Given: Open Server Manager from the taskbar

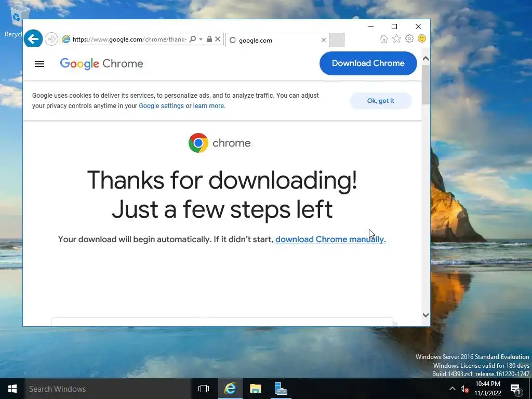Looking at the screenshot, I should [281, 389].
